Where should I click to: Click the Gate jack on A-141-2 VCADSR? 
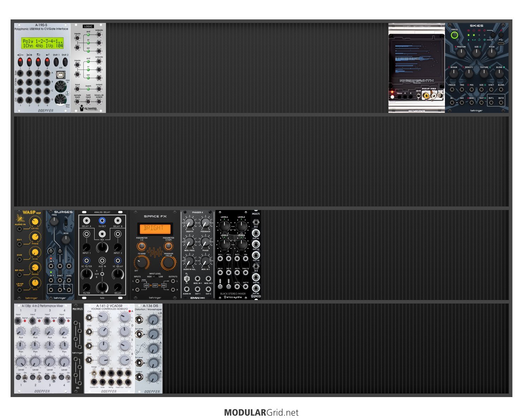[x=102, y=382]
